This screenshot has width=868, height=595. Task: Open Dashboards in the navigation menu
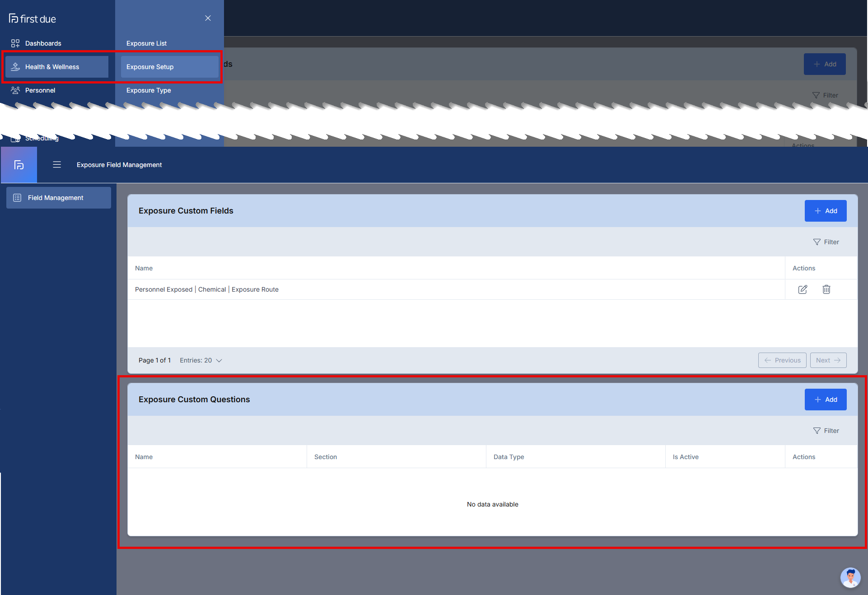click(43, 43)
